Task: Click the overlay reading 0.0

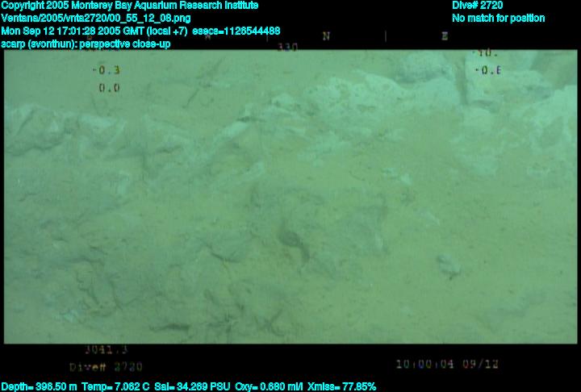Action: 109,88
